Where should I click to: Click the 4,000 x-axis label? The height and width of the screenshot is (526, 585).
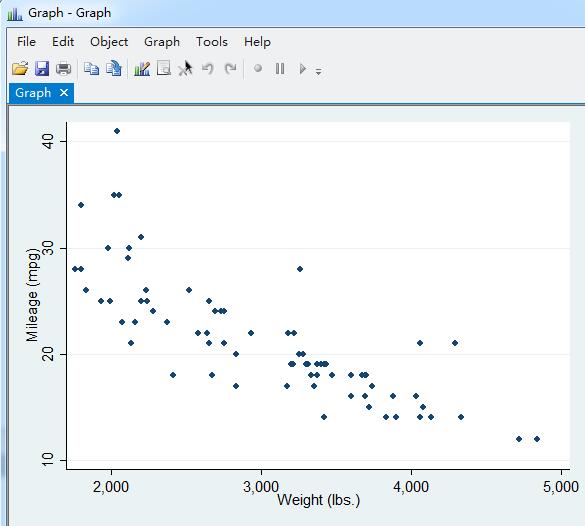(411, 486)
